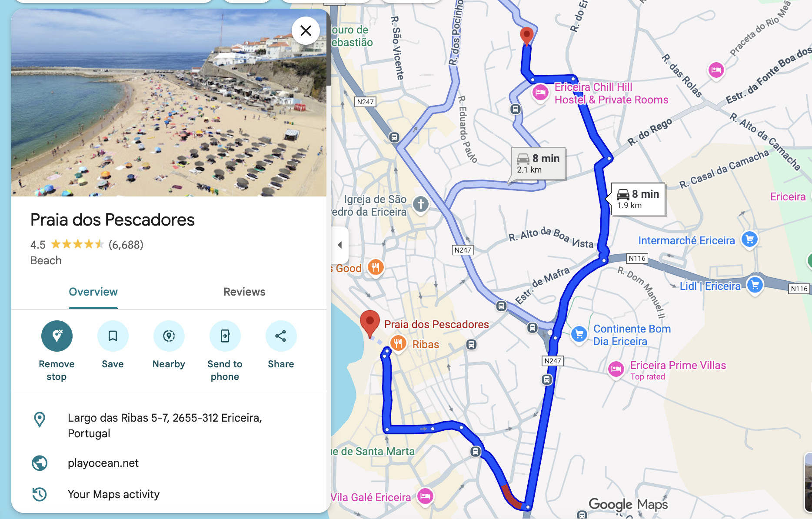This screenshot has height=519, width=812.
Task: Click the Send to phone icon
Action: point(225,336)
